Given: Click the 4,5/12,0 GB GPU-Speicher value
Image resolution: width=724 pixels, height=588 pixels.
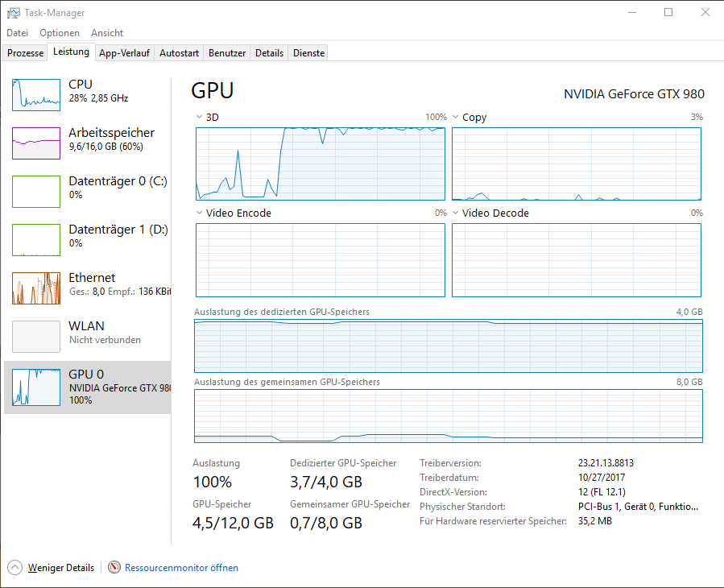Looking at the screenshot, I should [233, 523].
